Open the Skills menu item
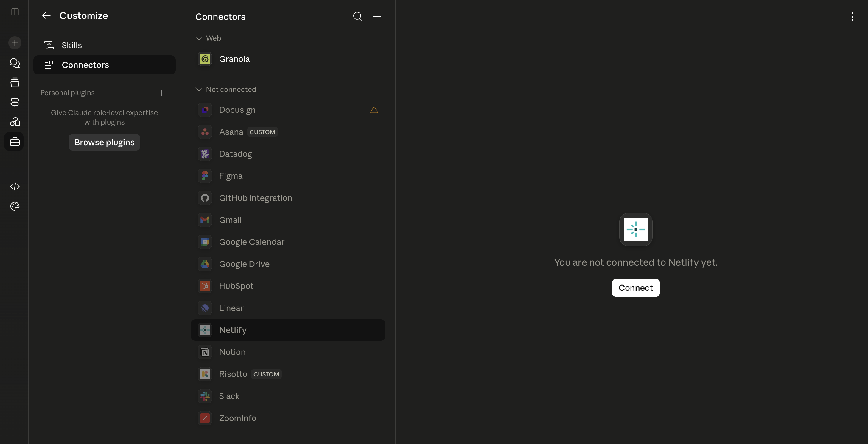The height and width of the screenshot is (444, 868). [105, 45]
